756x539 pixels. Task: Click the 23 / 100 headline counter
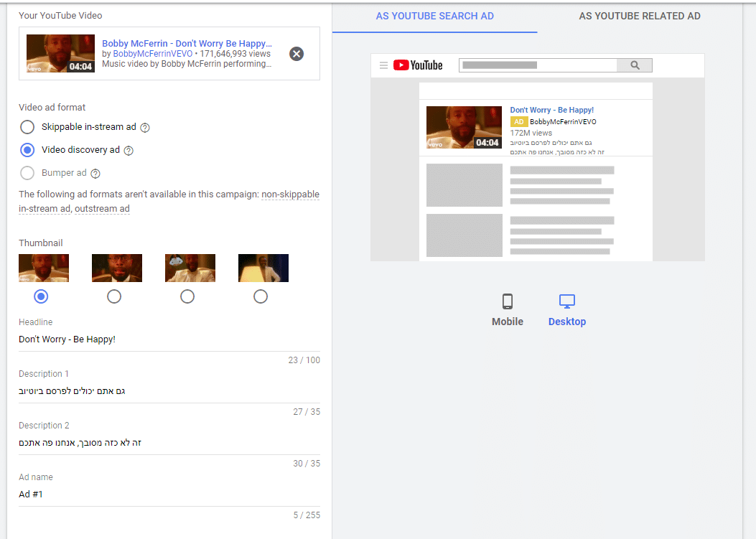[x=304, y=360]
